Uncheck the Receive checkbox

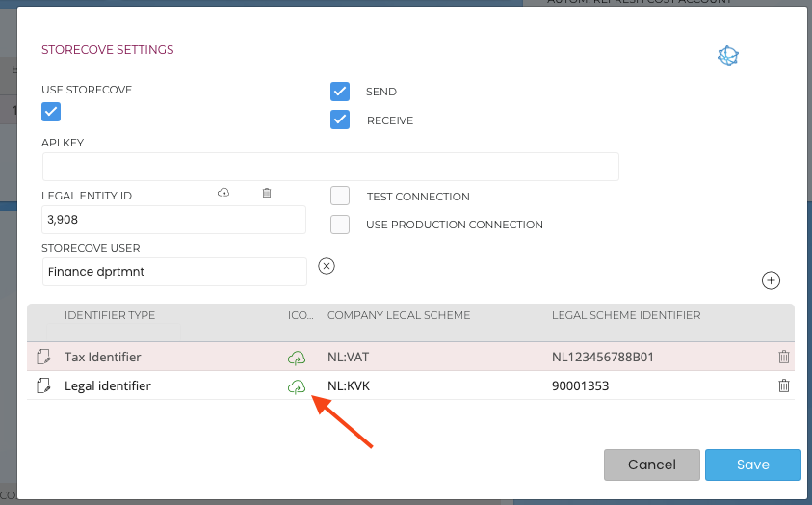(x=339, y=120)
